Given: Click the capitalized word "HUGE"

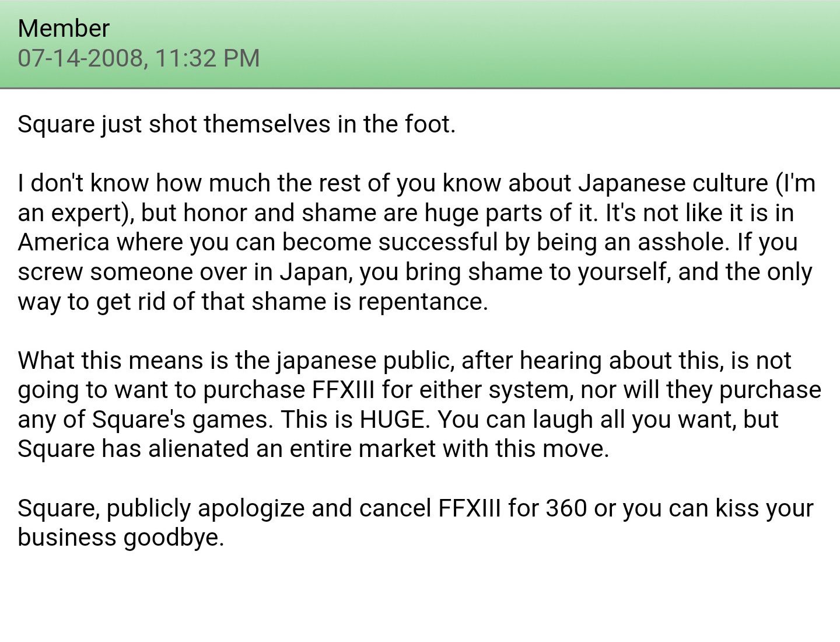Looking at the screenshot, I should coord(392,420).
